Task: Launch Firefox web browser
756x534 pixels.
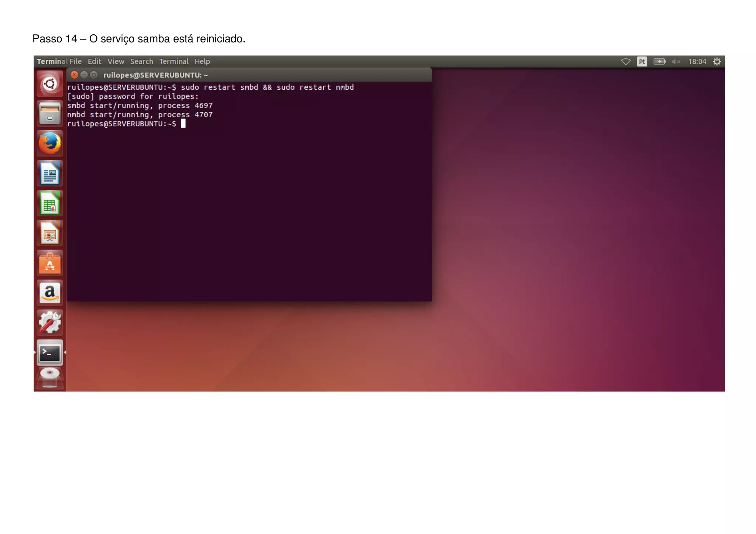Action: tap(50, 143)
